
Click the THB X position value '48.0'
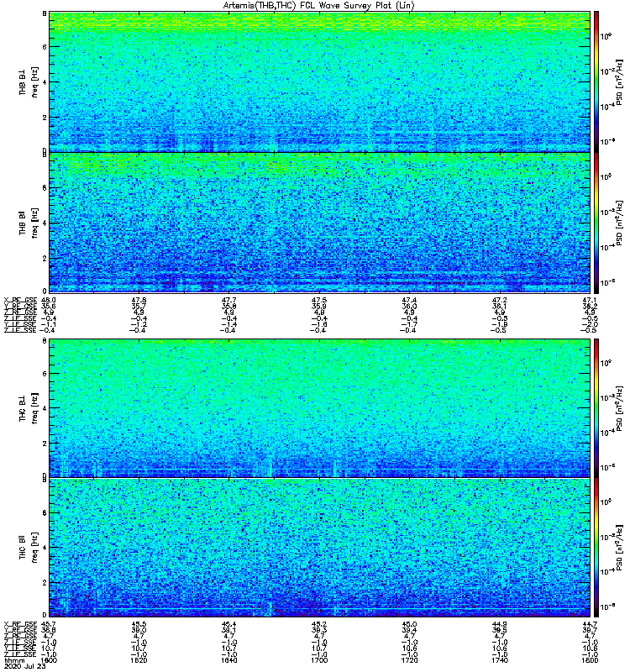pos(49,301)
